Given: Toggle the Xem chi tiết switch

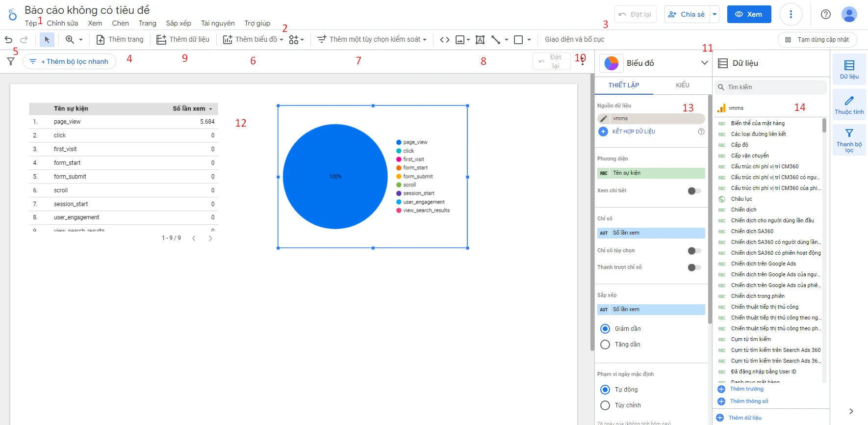Looking at the screenshot, I should (694, 191).
